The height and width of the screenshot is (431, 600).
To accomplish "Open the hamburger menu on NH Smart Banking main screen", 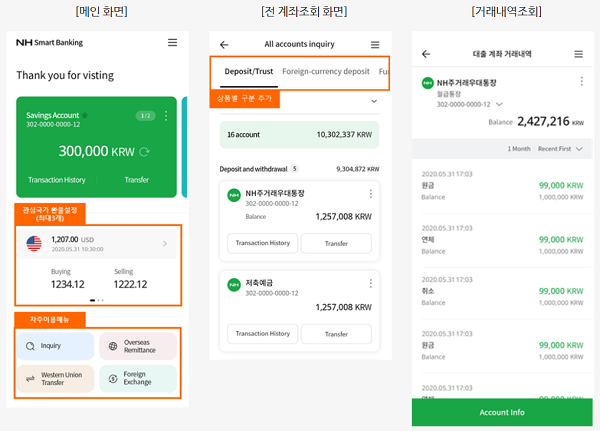I will [172, 43].
